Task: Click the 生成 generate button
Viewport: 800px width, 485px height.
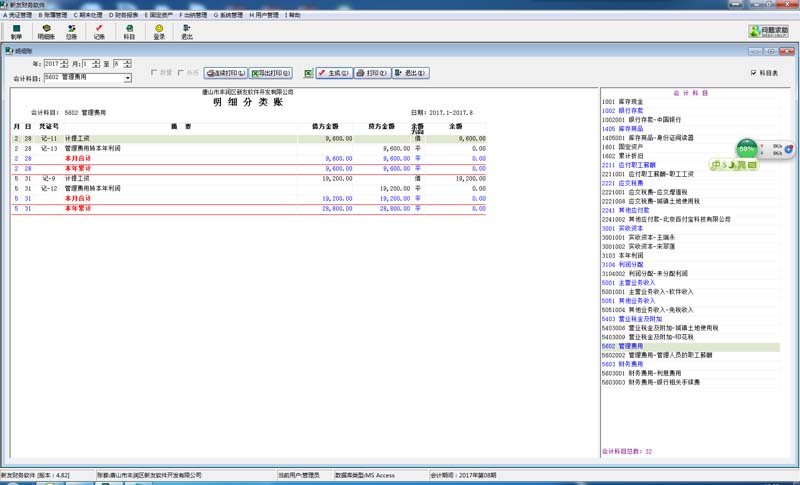Action: point(334,73)
